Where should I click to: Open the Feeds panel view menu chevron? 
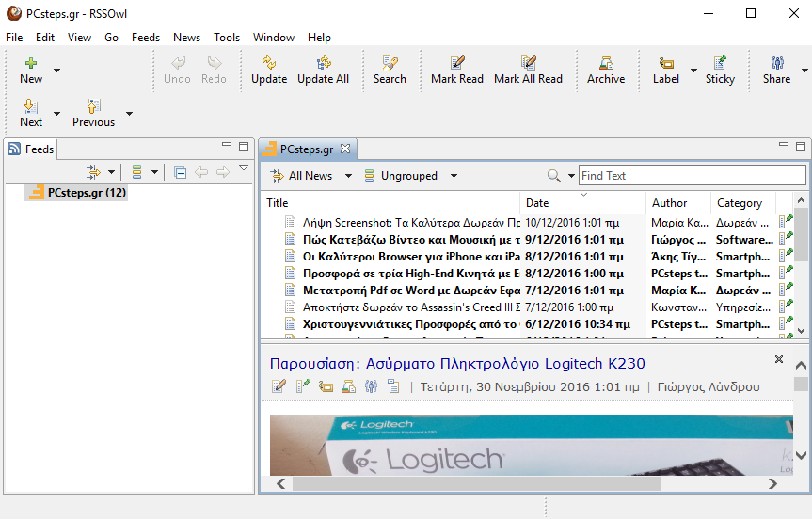click(x=244, y=168)
